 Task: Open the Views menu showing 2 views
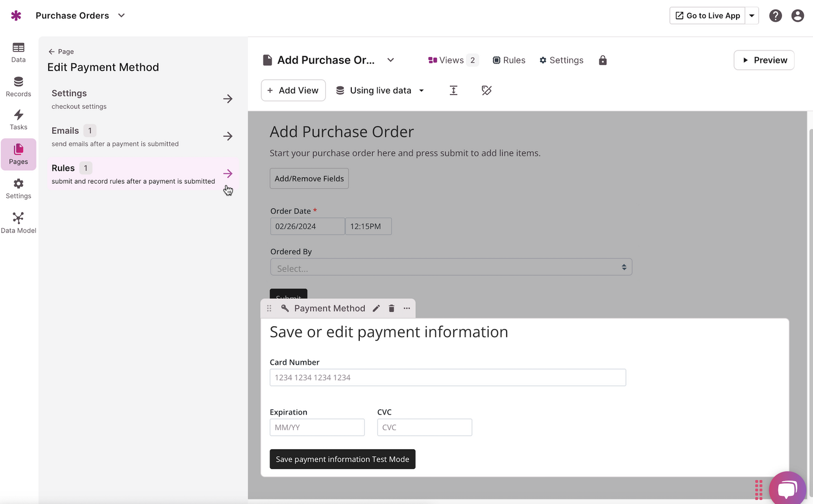coord(451,60)
